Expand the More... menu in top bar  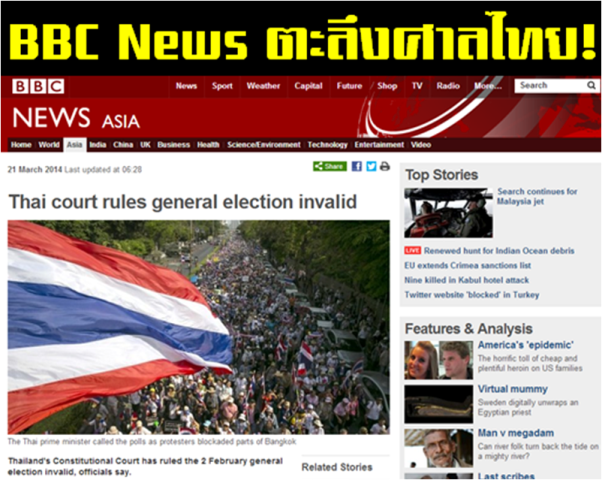pos(488,86)
